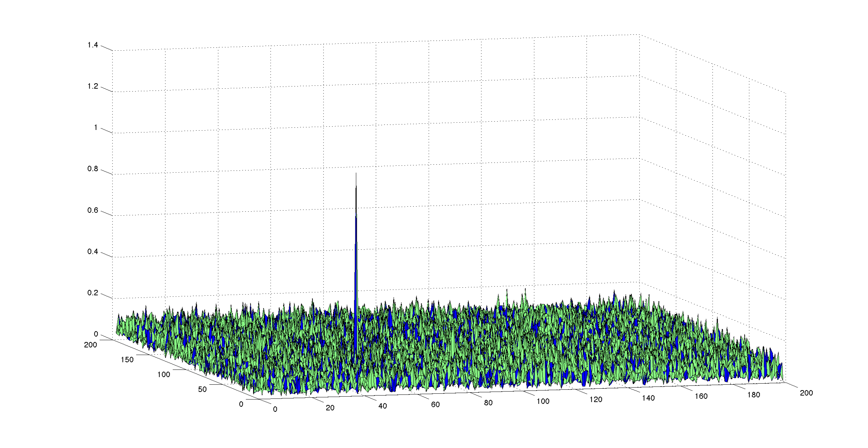
Task: Click the 200 label at bottom-right corner
Action: pos(806,393)
